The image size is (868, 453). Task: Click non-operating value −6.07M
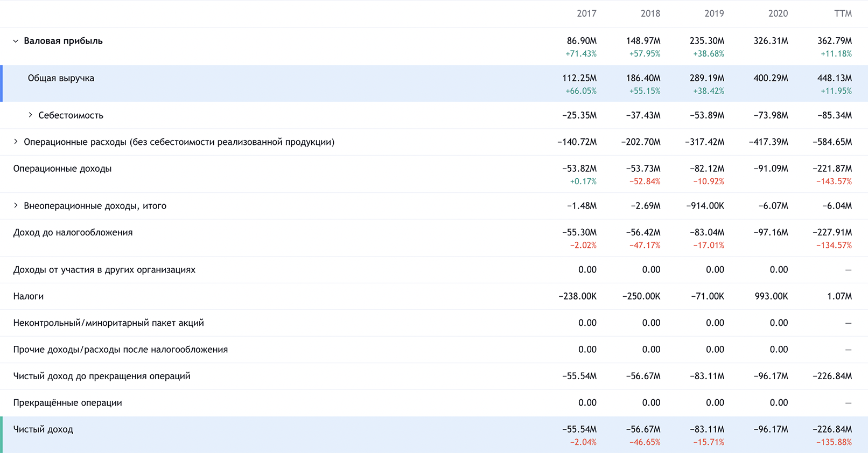tap(773, 206)
